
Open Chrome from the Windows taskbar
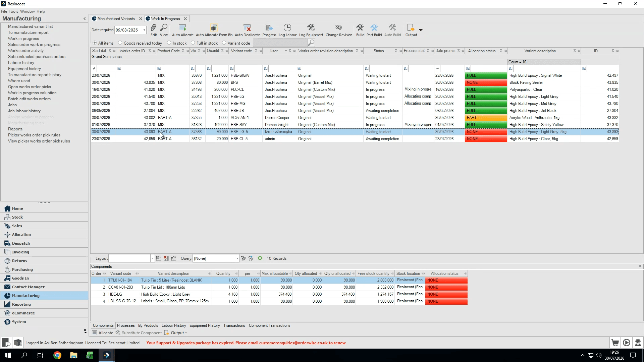(57, 355)
